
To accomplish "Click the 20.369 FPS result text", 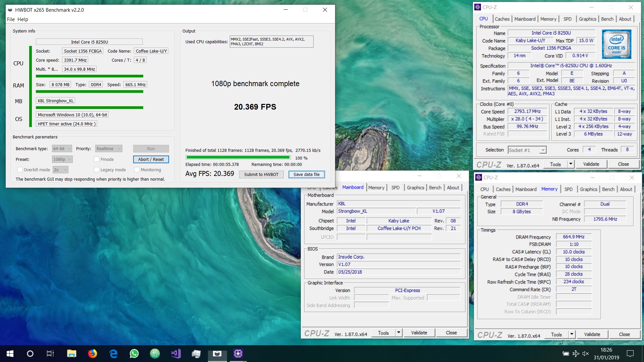I will coord(255,107).
